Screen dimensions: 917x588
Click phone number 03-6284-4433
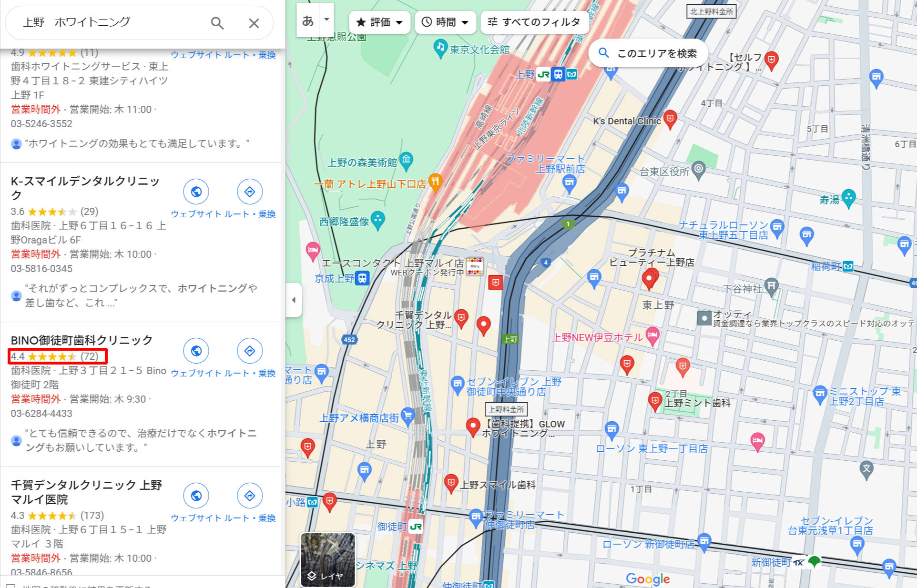click(42, 414)
